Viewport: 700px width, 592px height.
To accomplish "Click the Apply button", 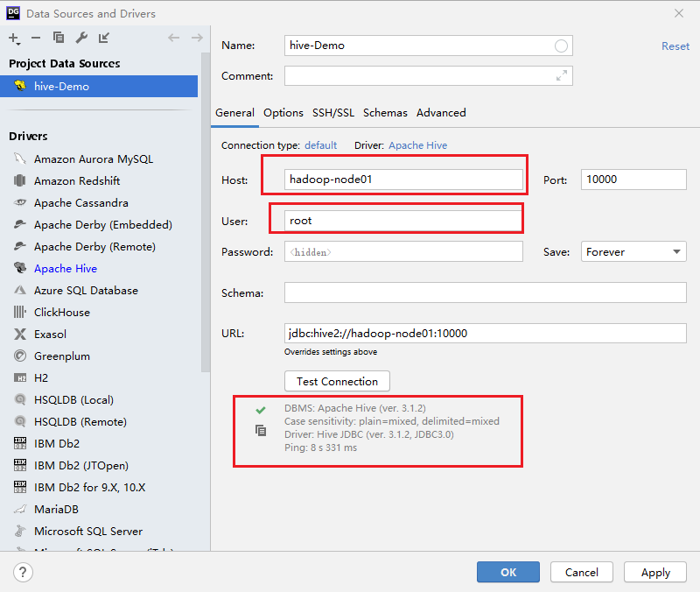I will (x=655, y=572).
